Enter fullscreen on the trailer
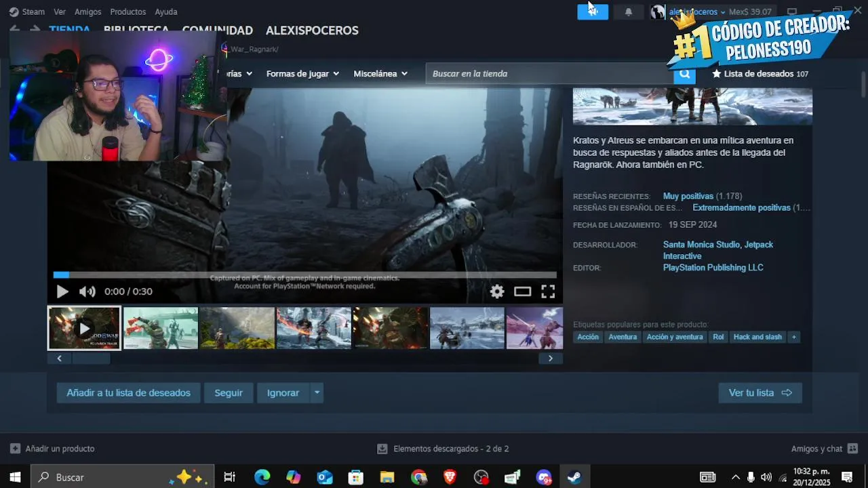 (548, 291)
